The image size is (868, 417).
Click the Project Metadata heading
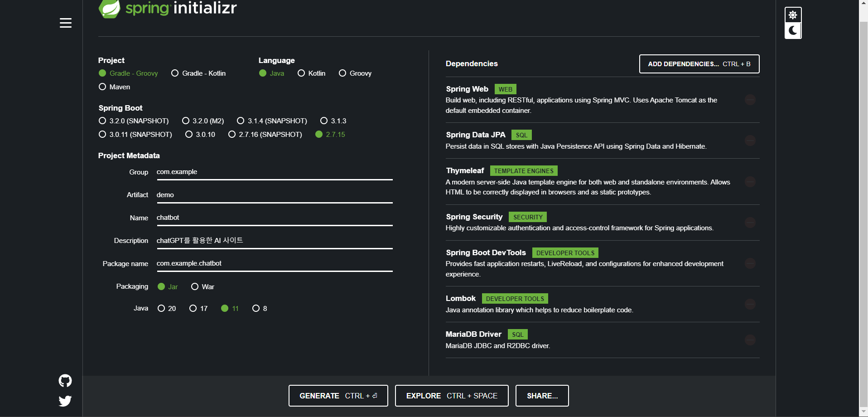pyautogui.click(x=129, y=156)
